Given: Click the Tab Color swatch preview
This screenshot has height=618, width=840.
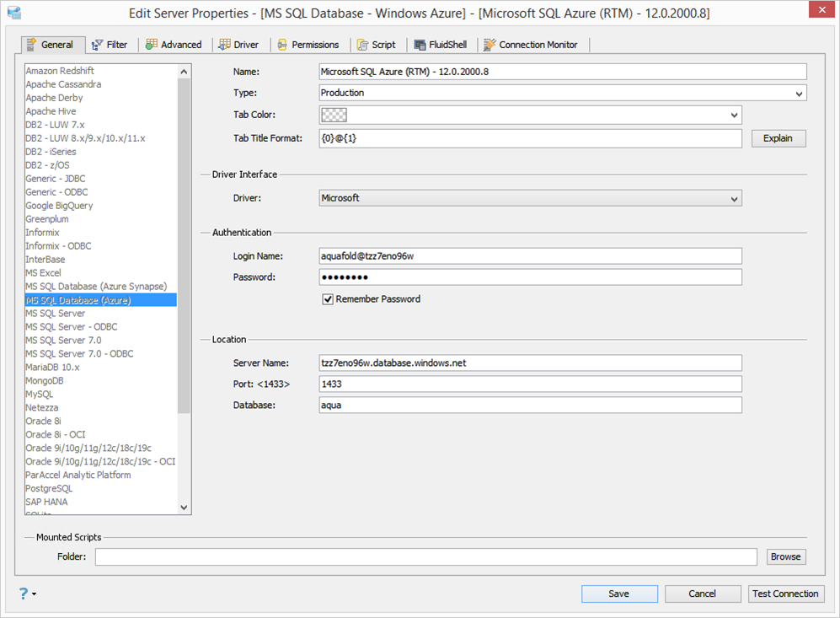Looking at the screenshot, I should click(x=334, y=116).
